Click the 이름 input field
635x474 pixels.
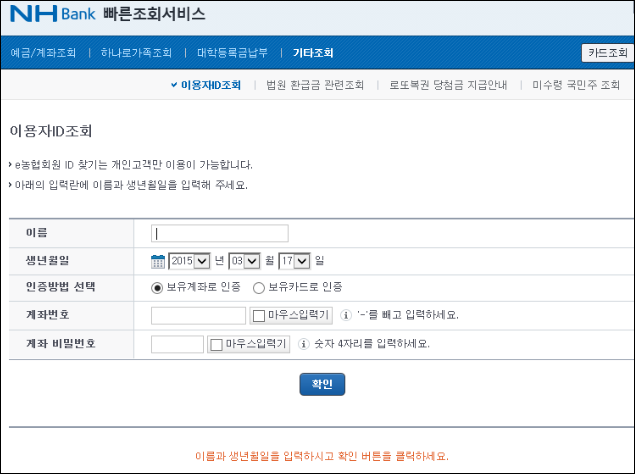pyautogui.click(x=219, y=233)
